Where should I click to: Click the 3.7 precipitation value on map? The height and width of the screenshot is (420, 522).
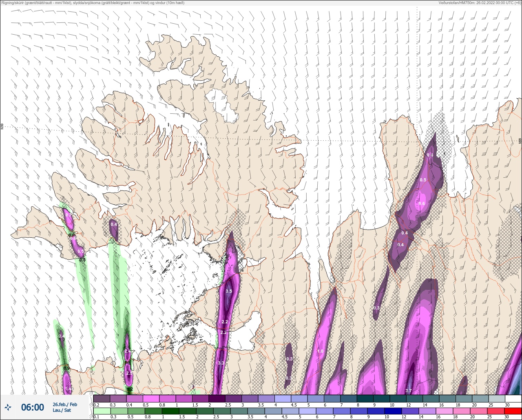click(x=409, y=391)
